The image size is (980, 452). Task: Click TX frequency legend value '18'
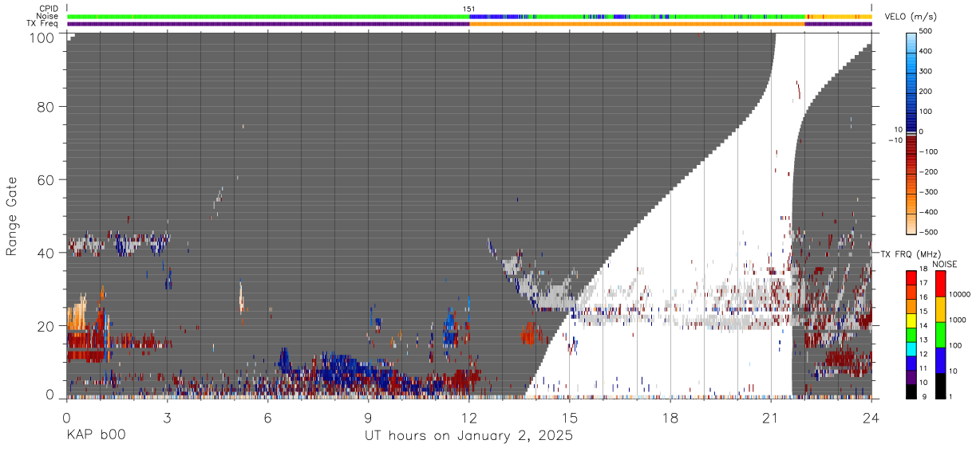(925, 270)
